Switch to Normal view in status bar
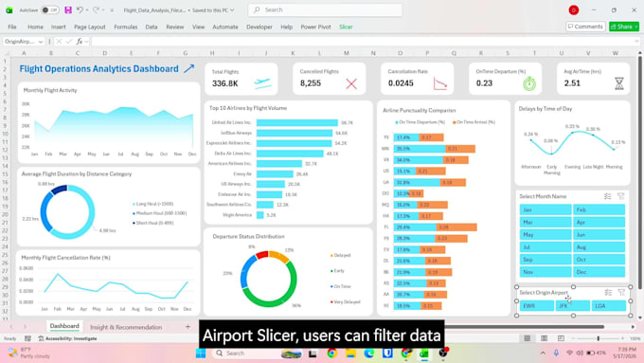 click(527, 338)
